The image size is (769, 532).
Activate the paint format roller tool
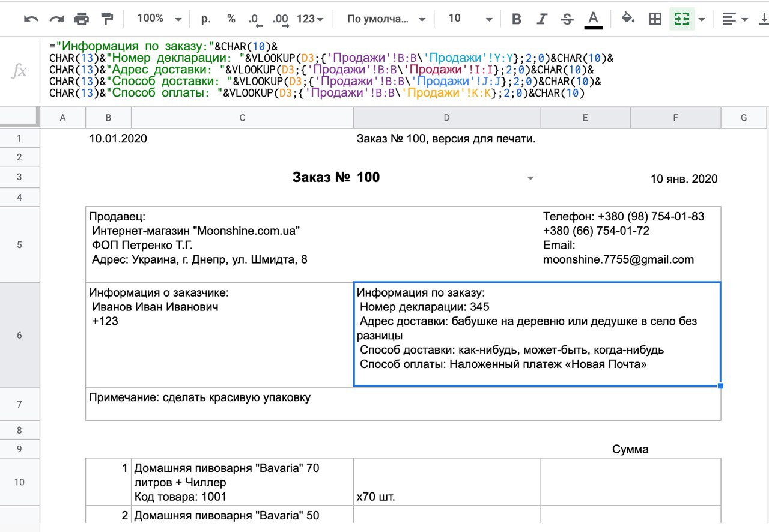[x=108, y=19]
